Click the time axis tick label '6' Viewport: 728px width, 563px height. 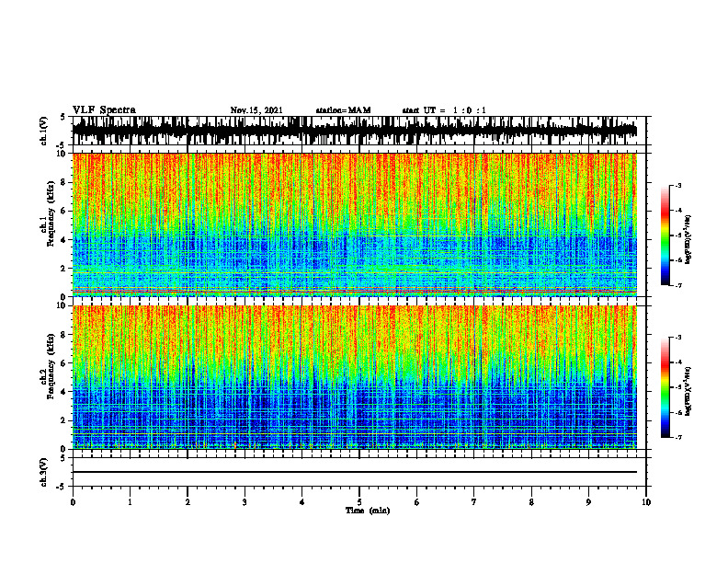pyautogui.click(x=417, y=502)
